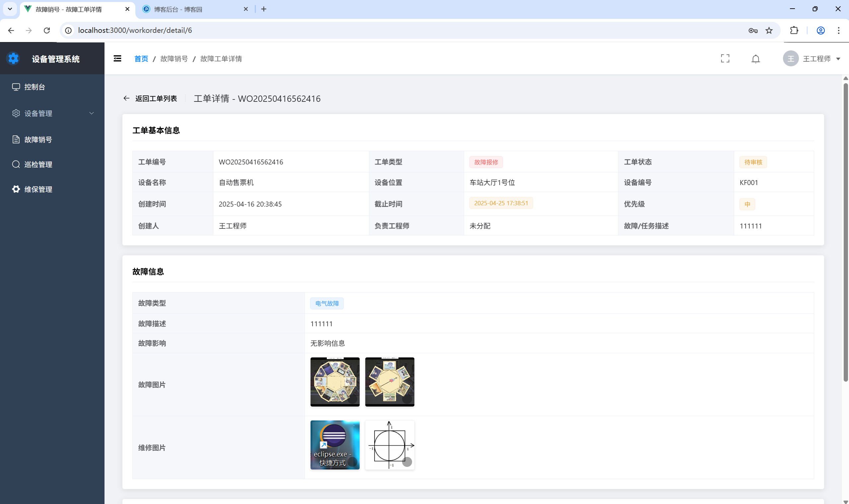Go to 控制台 in the sidebar

(x=35, y=87)
